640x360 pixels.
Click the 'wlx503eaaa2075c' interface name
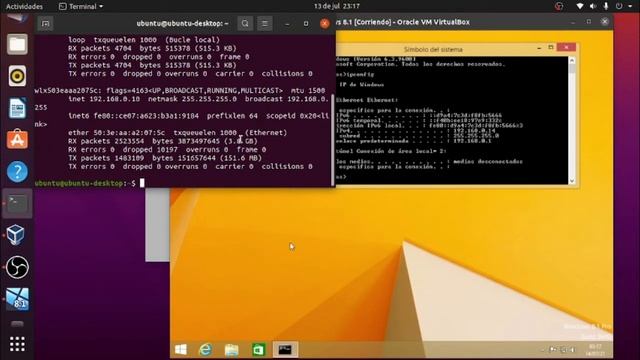pyautogui.click(x=66, y=91)
